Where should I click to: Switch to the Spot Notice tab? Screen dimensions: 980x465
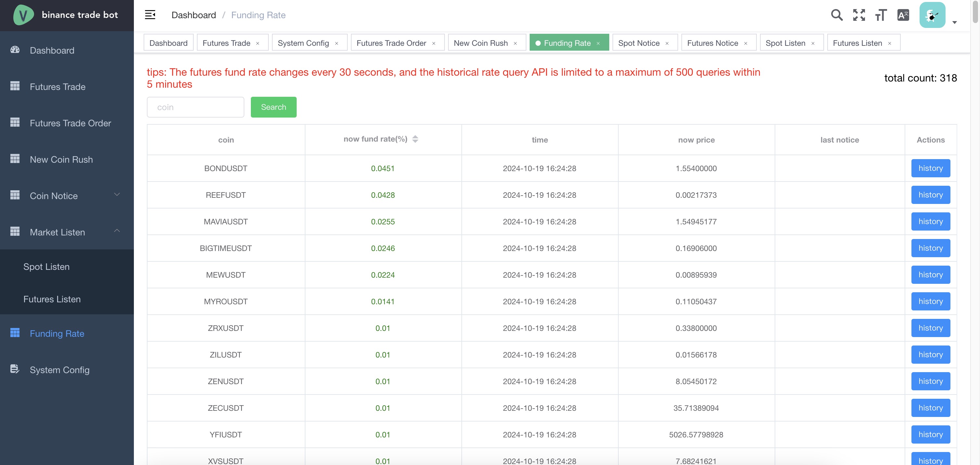pos(638,43)
